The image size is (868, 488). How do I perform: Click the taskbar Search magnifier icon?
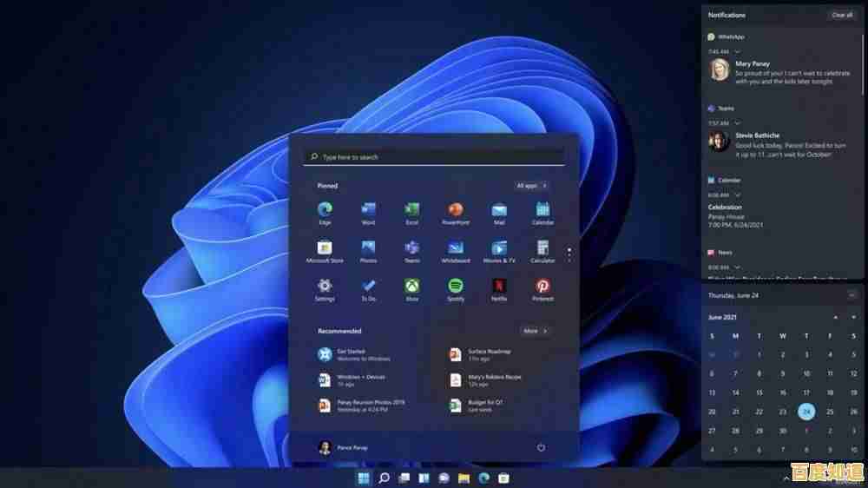384,478
